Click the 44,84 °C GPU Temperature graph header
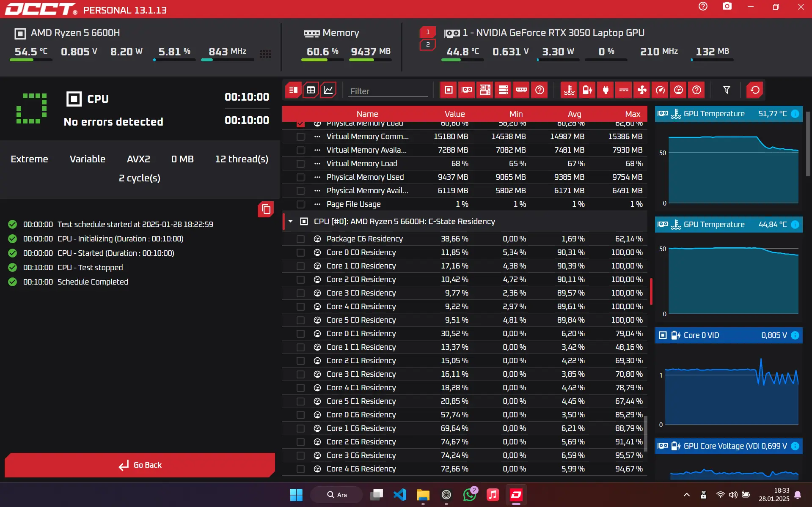Screen dimensions: 812x507 tap(729, 225)
